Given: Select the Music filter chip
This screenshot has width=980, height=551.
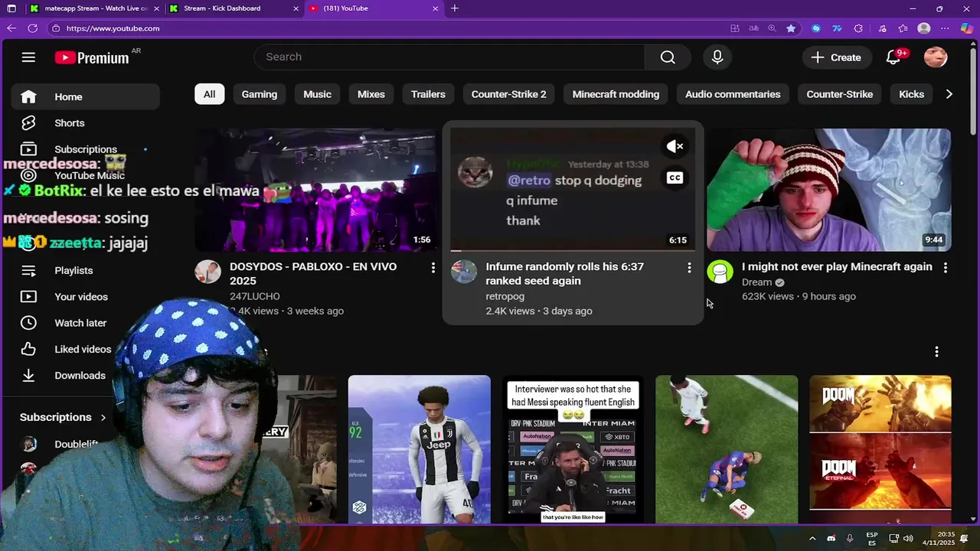Looking at the screenshot, I should 317,94.
